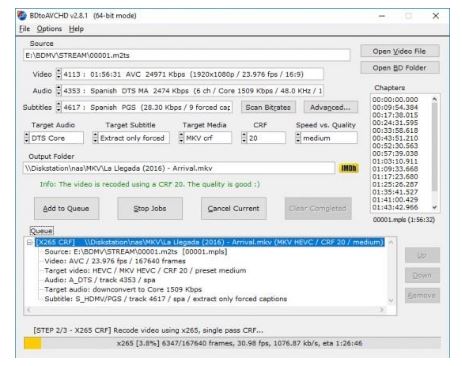The height and width of the screenshot is (366, 462).
Task: Click Add to Queue
Action: (66, 208)
